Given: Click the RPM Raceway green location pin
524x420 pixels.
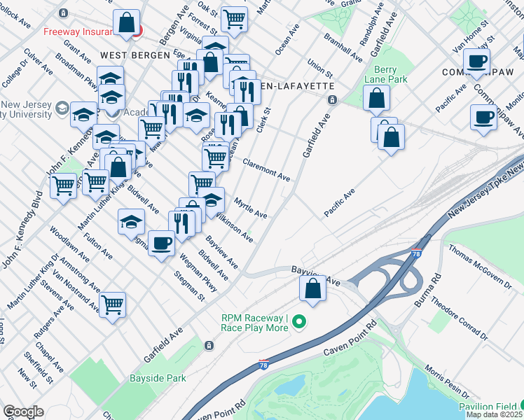Looking at the screenshot, I should pyautogui.click(x=299, y=323).
